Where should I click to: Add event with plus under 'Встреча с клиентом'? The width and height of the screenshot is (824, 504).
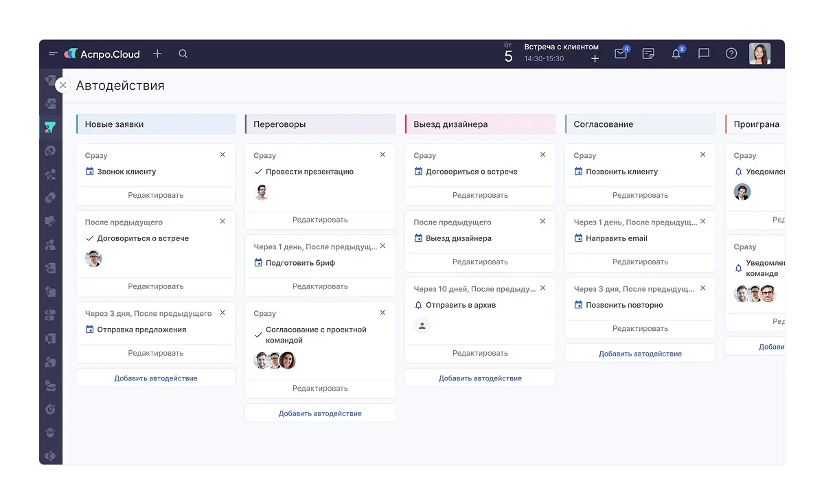pos(595,59)
